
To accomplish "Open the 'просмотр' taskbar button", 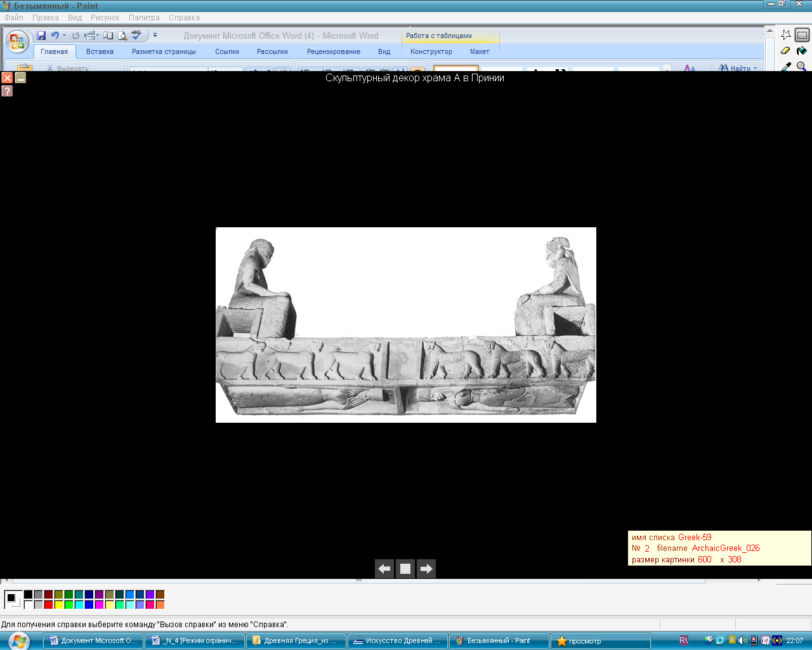I will [x=600, y=641].
